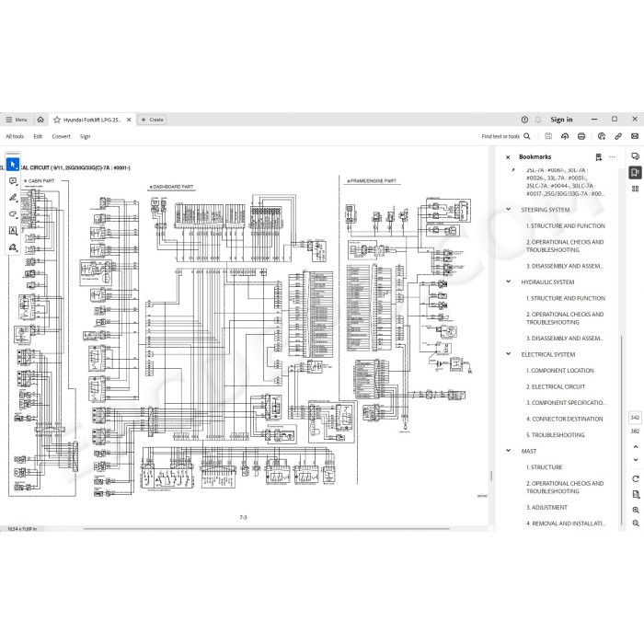Select the last quick tool with stamp icon

13,247
